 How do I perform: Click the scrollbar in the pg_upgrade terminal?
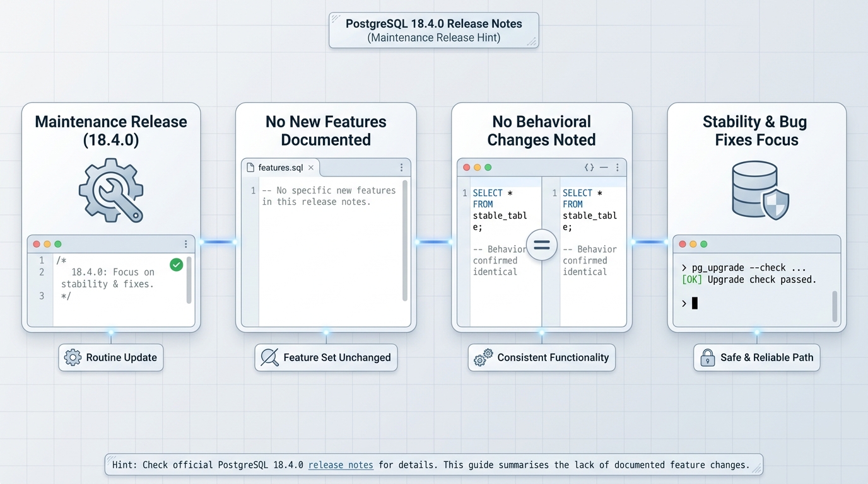pyautogui.click(x=835, y=306)
